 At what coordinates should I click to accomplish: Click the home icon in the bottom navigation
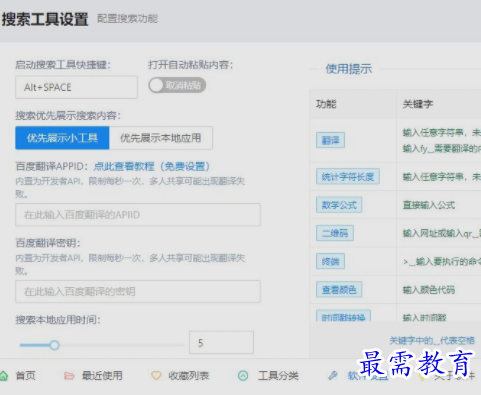(x=3, y=376)
